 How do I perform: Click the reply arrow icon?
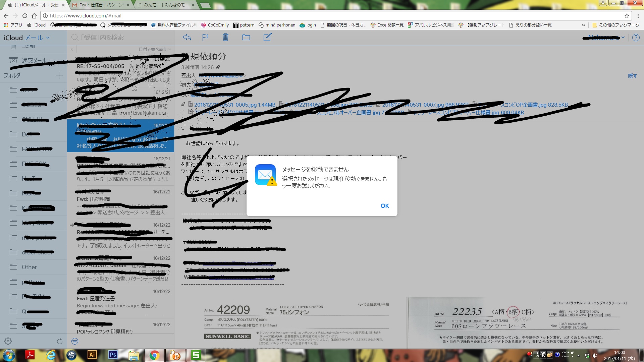point(187,37)
